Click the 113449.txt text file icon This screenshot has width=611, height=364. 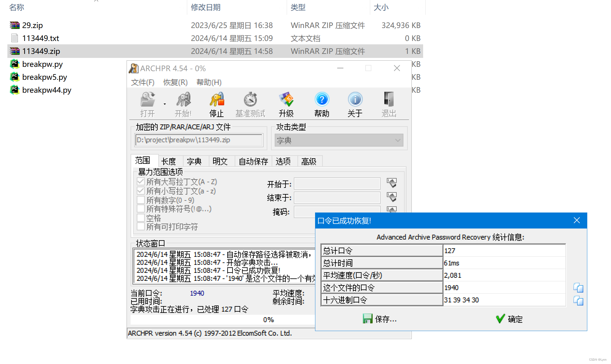coord(14,38)
